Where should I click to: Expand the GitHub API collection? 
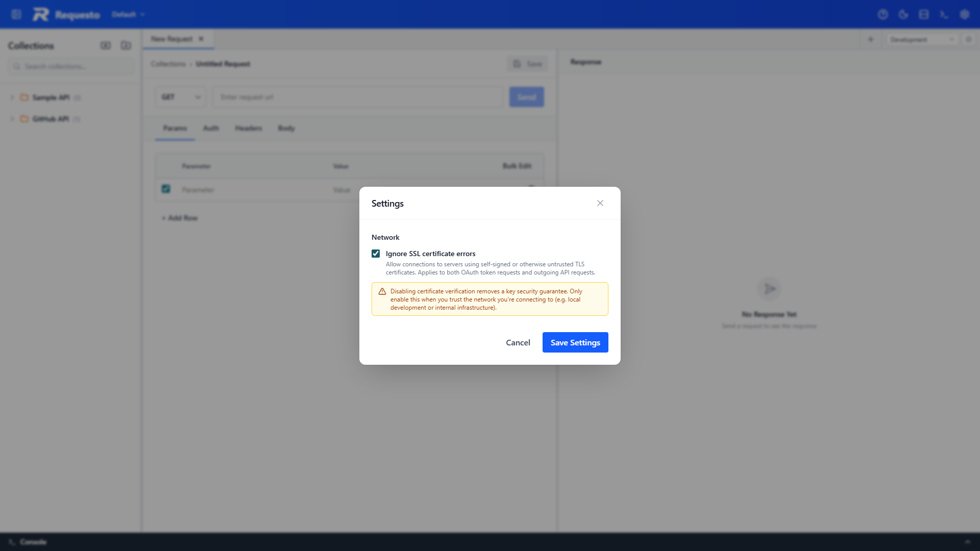pos(12,119)
